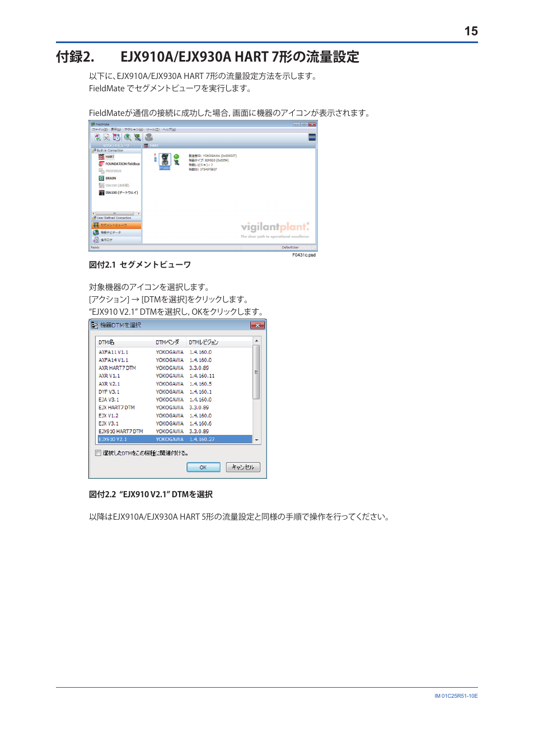The width and height of the screenshot is (534, 756).
Task: Switch to セグメントビューワ pane button
Action: click(x=116, y=225)
